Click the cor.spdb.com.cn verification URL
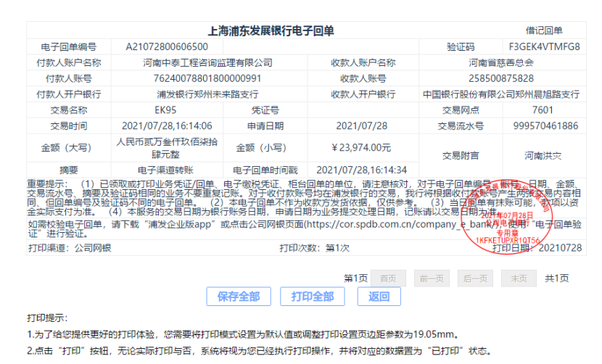Screen dimensions: 602x364 tap(400, 224)
